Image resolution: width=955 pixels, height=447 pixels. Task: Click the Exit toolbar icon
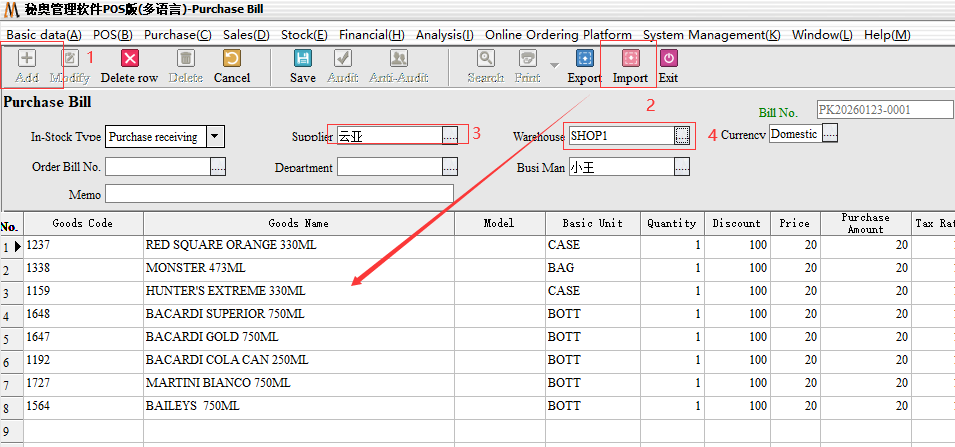coord(668,59)
